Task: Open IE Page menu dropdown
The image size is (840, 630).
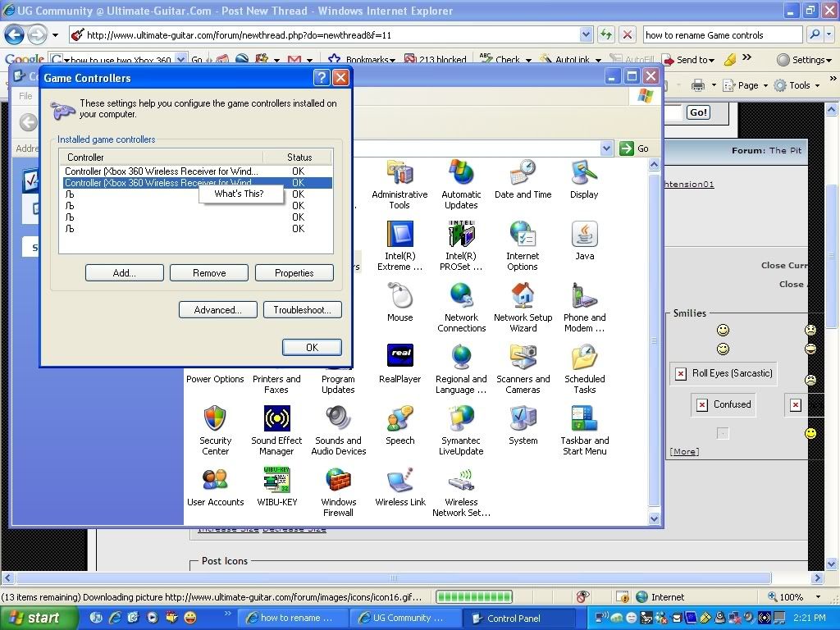Action: (x=746, y=85)
